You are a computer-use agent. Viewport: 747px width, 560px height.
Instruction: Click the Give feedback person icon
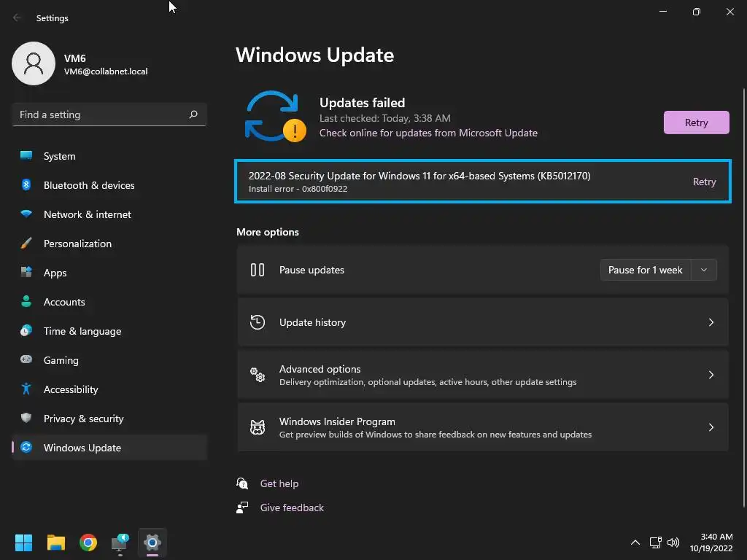click(x=242, y=507)
